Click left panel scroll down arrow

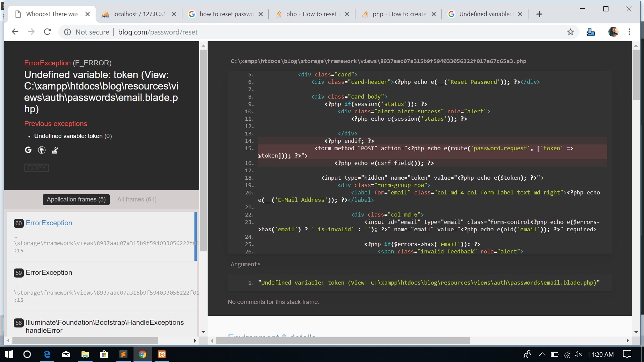pos(203,332)
